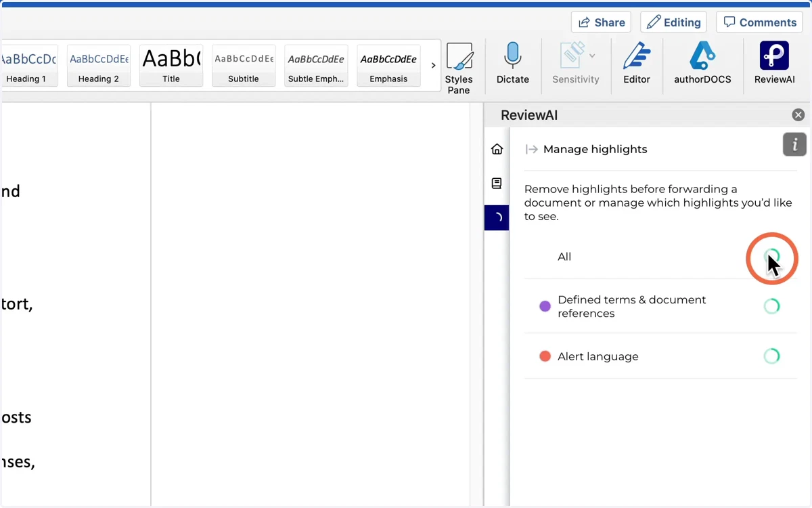
Task: Click the 'Remove highlights before forwarding' description
Action: 658,203
